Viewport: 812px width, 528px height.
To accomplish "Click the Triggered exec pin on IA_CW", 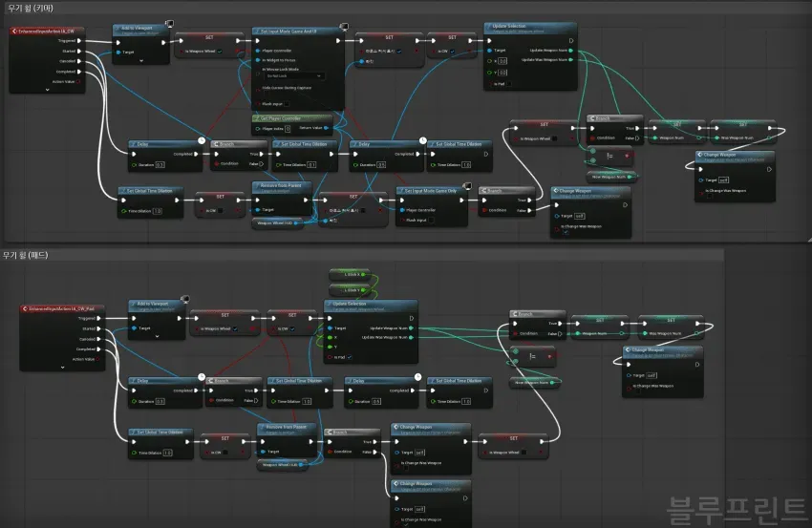I will click(79, 40).
